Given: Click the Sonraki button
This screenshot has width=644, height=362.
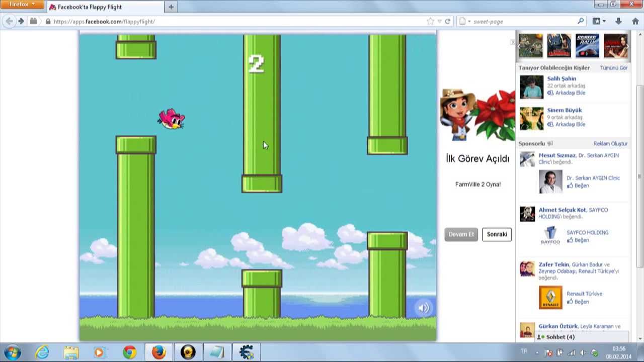Looking at the screenshot, I should point(497,234).
